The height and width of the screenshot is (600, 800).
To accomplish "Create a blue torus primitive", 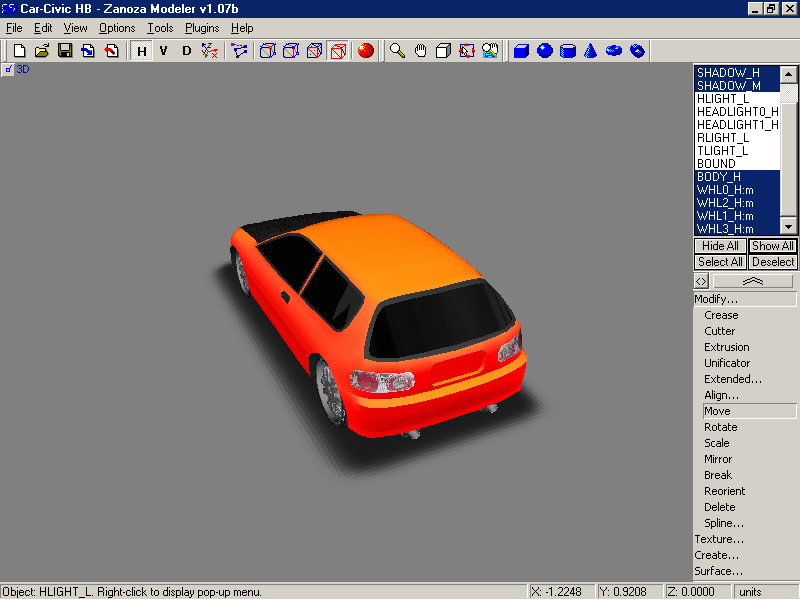I will pos(614,50).
